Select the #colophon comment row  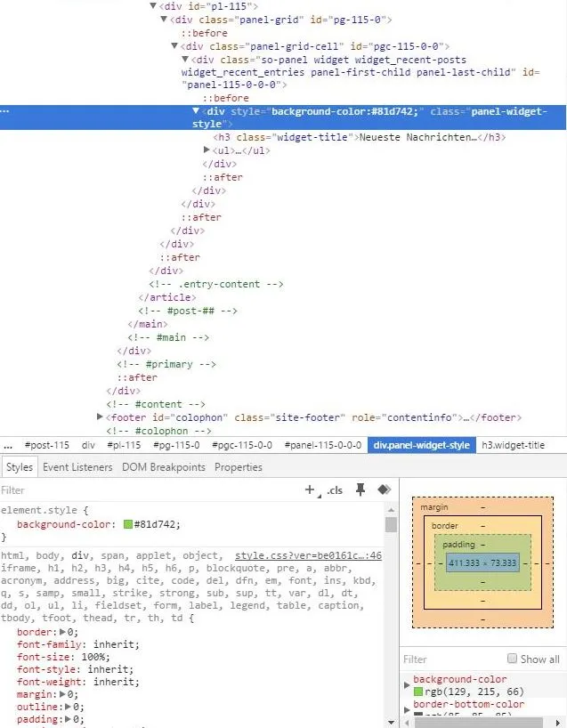pyautogui.click(x=158, y=431)
